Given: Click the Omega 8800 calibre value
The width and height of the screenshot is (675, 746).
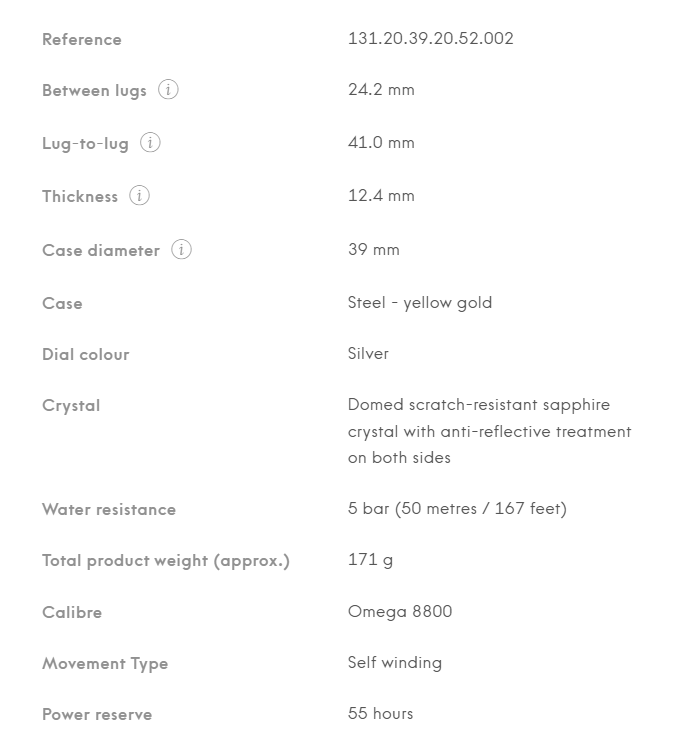Looking at the screenshot, I should point(400,611).
